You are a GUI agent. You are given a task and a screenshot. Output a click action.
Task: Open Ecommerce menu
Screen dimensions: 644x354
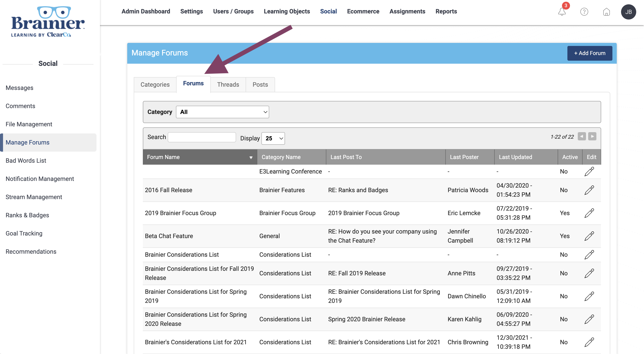[363, 11]
